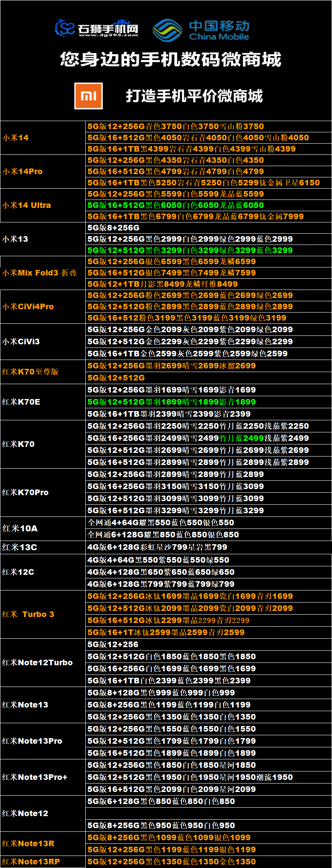Click row 5G版8+256G黑色950
The width and height of the screenshot is (332, 868).
208,825
